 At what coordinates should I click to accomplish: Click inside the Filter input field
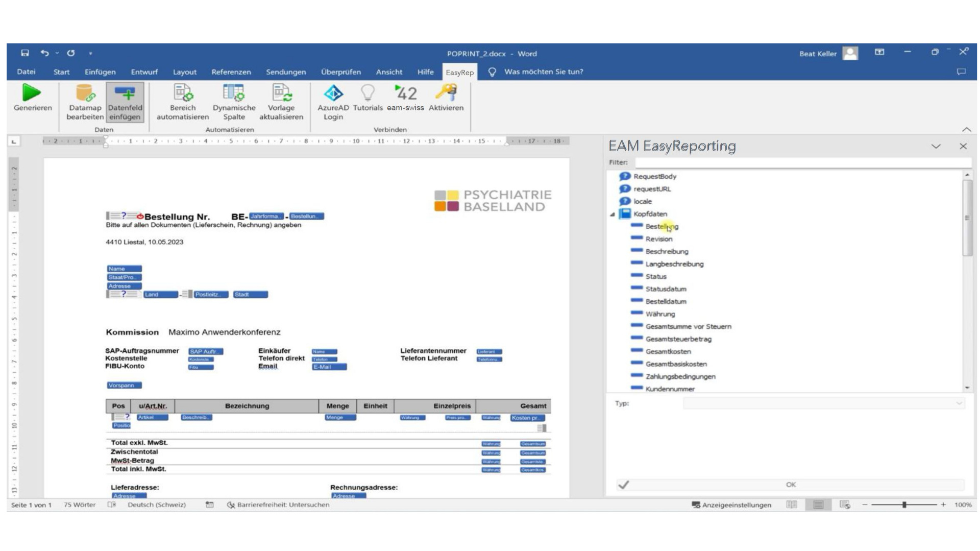796,162
